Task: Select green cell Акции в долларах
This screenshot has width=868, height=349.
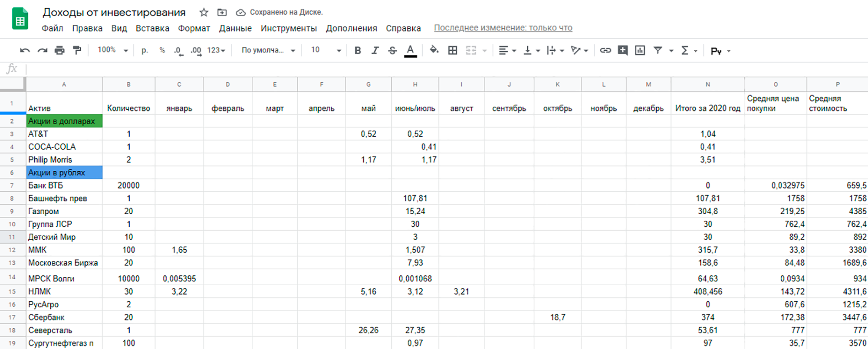Action: pos(64,121)
